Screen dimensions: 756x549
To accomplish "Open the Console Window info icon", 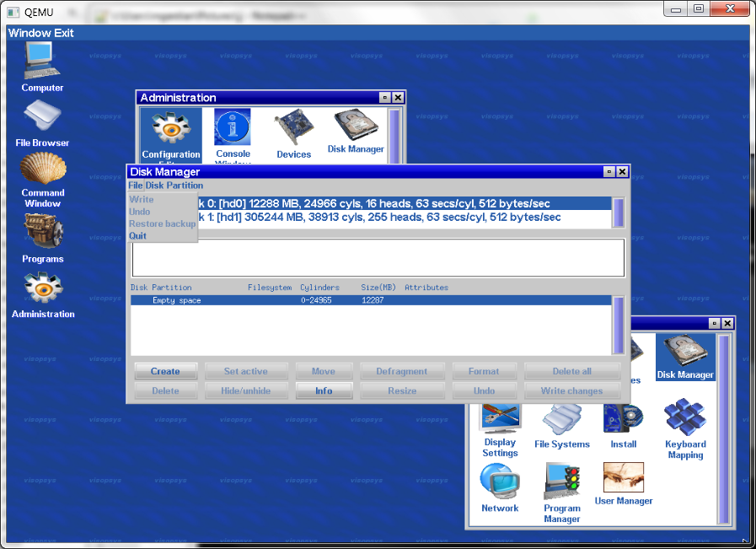I will point(233,135).
